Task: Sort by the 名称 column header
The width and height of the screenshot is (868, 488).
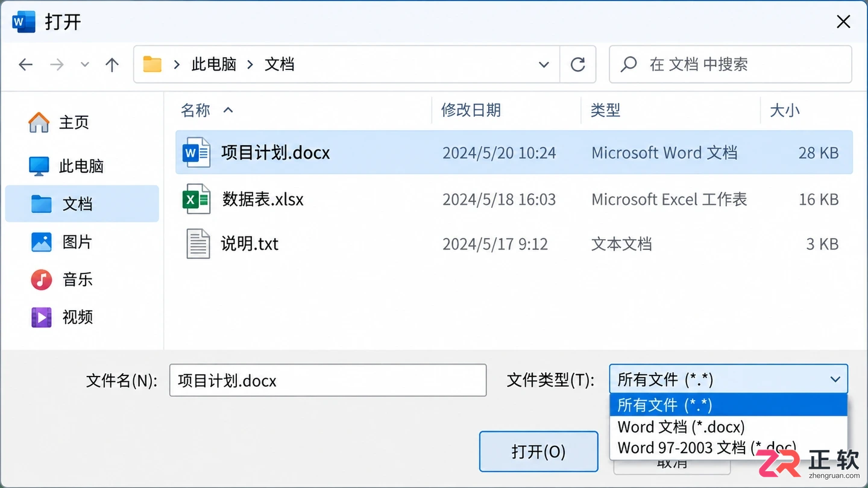Action: tap(195, 110)
